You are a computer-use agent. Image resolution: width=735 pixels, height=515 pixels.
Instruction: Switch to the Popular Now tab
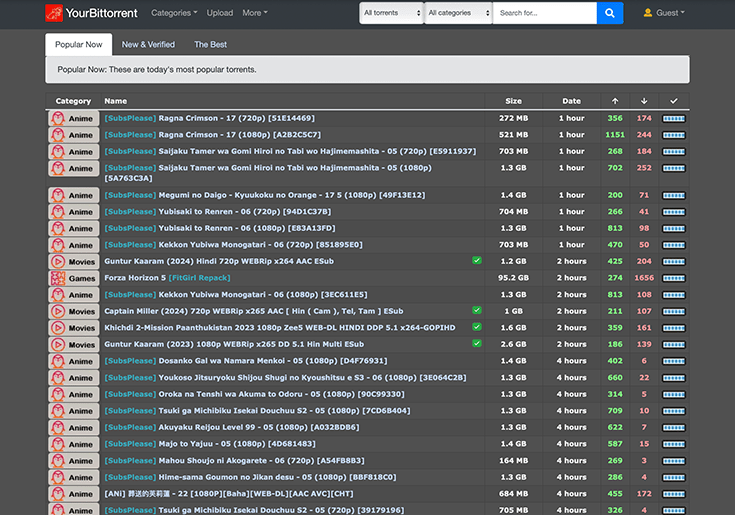[79, 45]
